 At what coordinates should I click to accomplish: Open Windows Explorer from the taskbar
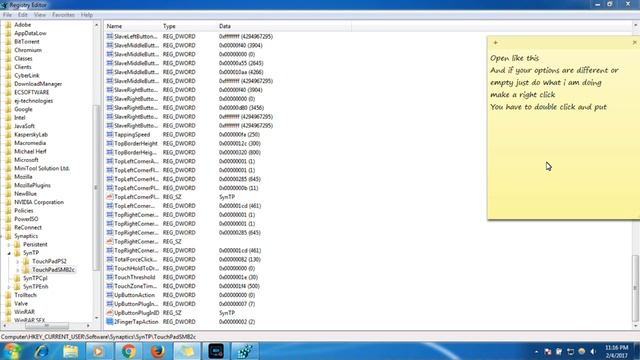tap(70, 351)
